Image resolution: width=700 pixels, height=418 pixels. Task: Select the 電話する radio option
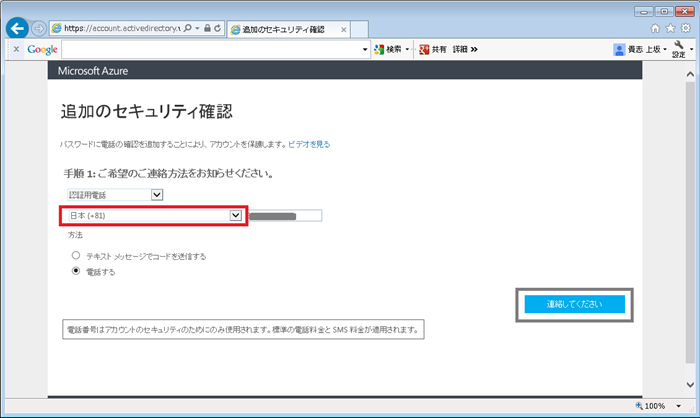(x=76, y=271)
